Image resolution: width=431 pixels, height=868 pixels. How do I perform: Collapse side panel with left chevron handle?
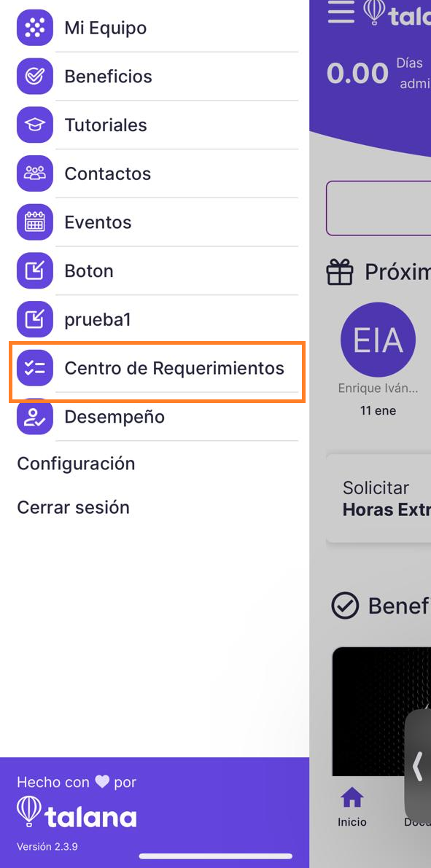click(418, 767)
